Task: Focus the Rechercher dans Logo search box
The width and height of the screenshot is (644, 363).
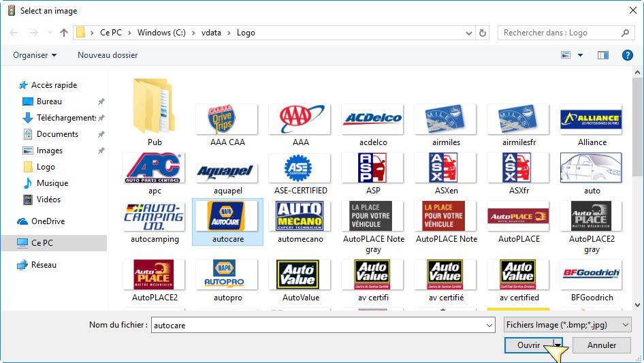Action: (565, 33)
